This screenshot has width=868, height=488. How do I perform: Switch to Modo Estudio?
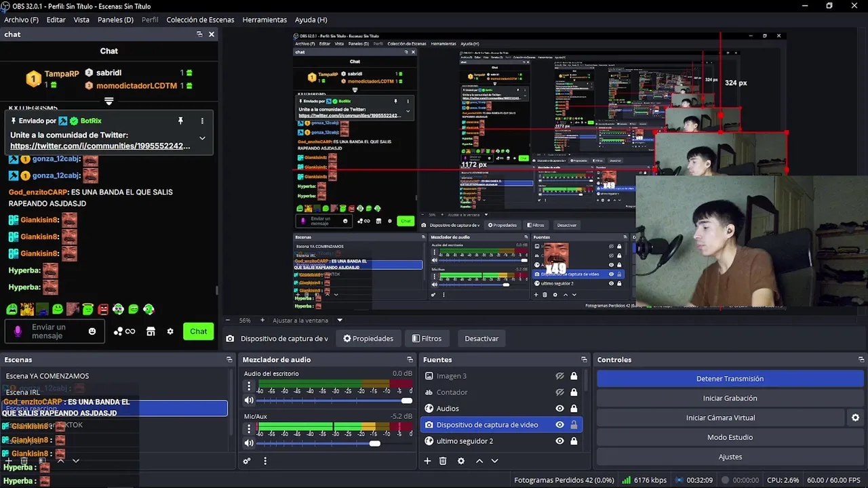click(x=730, y=437)
